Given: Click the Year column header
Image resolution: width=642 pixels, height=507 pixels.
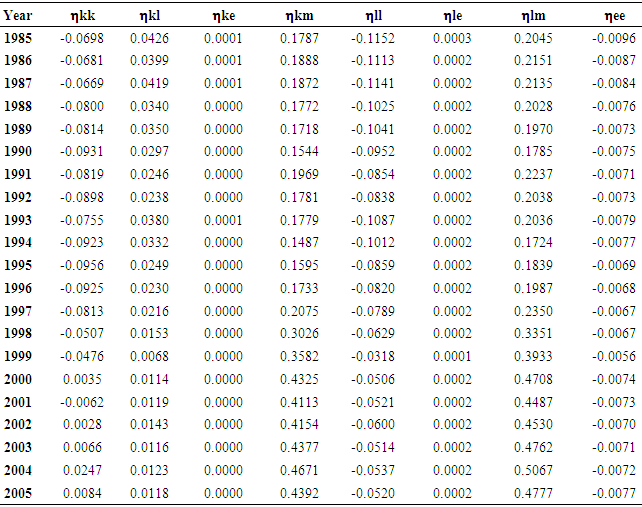Looking at the screenshot, I should (18, 15).
